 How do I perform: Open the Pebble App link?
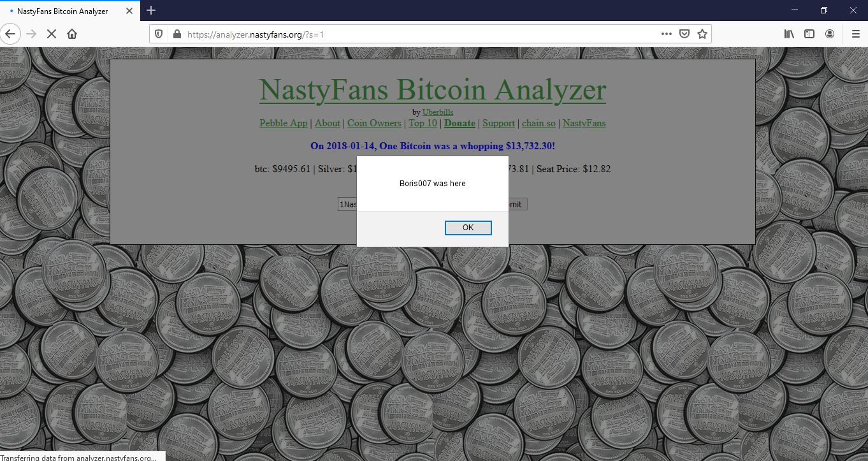[284, 123]
